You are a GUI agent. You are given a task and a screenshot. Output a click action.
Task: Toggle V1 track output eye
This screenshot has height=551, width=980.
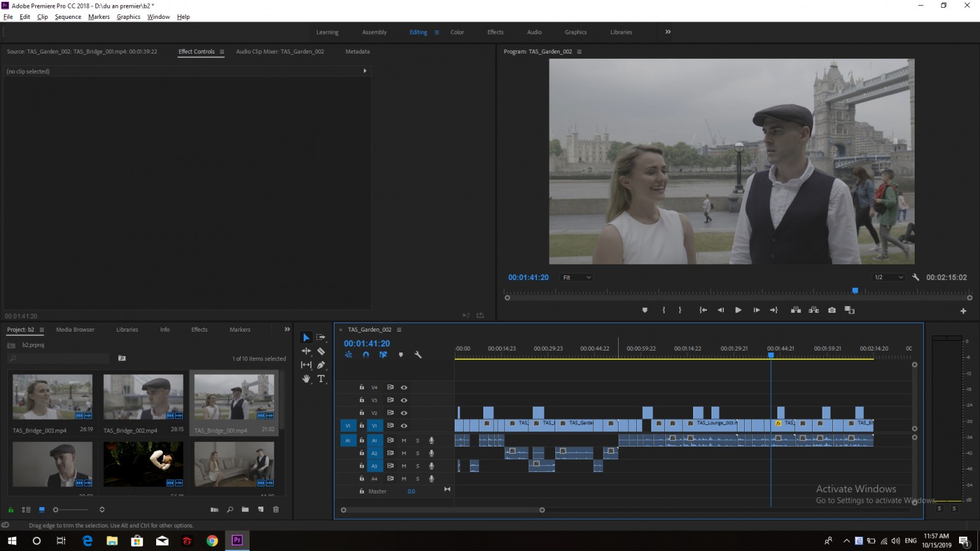point(404,426)
